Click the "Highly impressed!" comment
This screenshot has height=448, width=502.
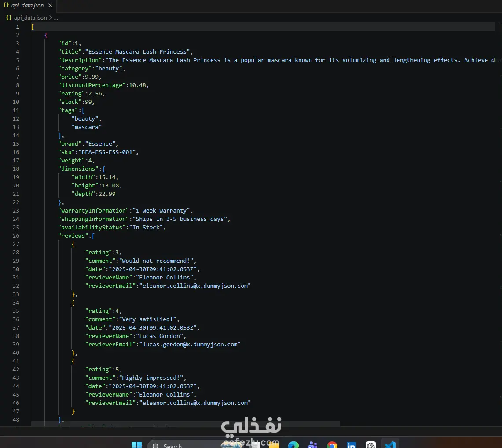click(151, 378)
